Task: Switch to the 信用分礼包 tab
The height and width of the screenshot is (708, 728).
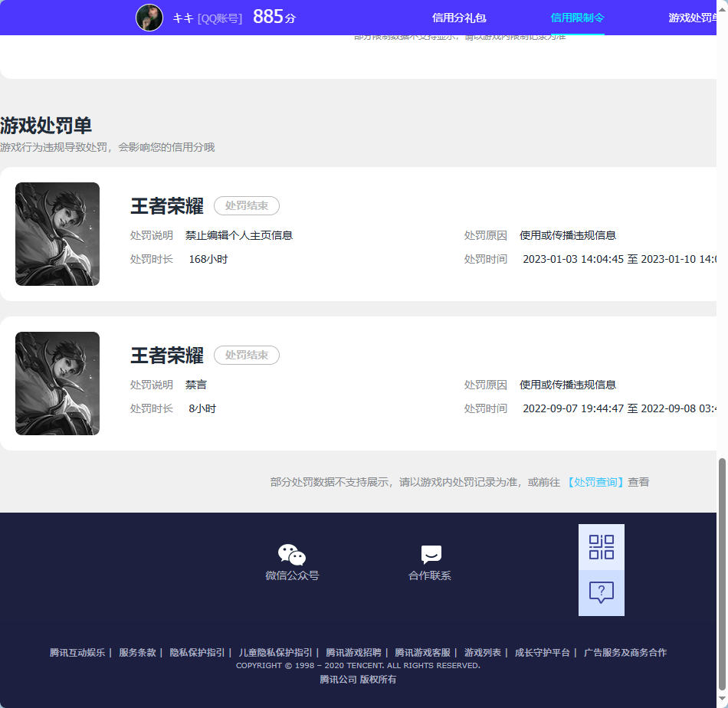Action: tap(459, 18)
